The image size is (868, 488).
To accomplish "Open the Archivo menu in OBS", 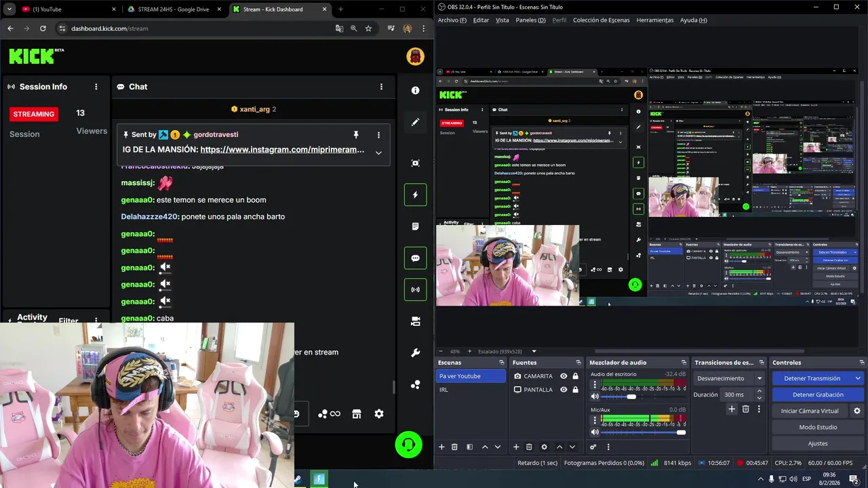I will (452, 20).
